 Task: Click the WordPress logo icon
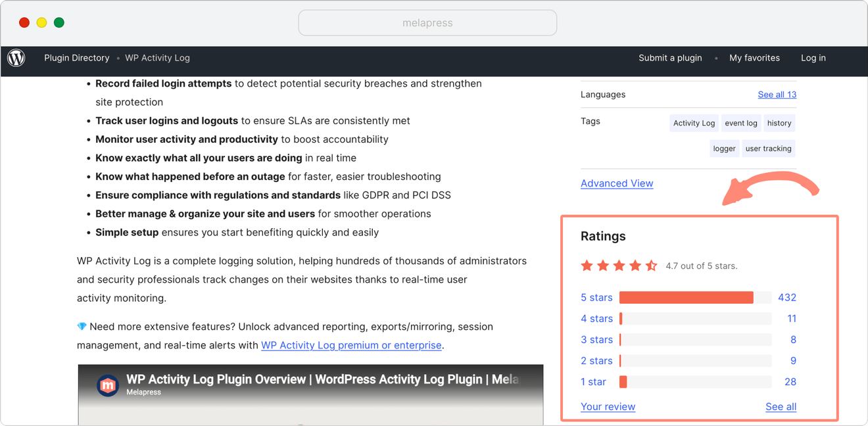coord(16,58)
